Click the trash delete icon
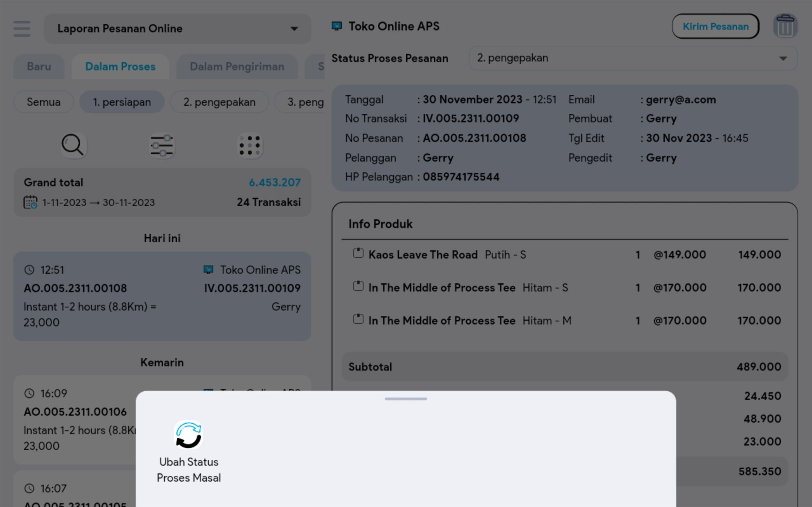Viewport: 812px width, 507px height. pyautogui.click(x=785, y=26)
